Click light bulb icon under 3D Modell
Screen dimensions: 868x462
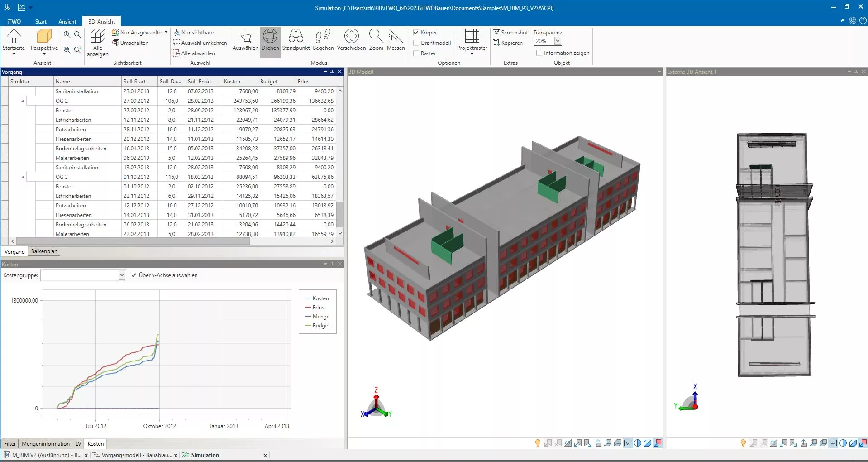(538, 443)
